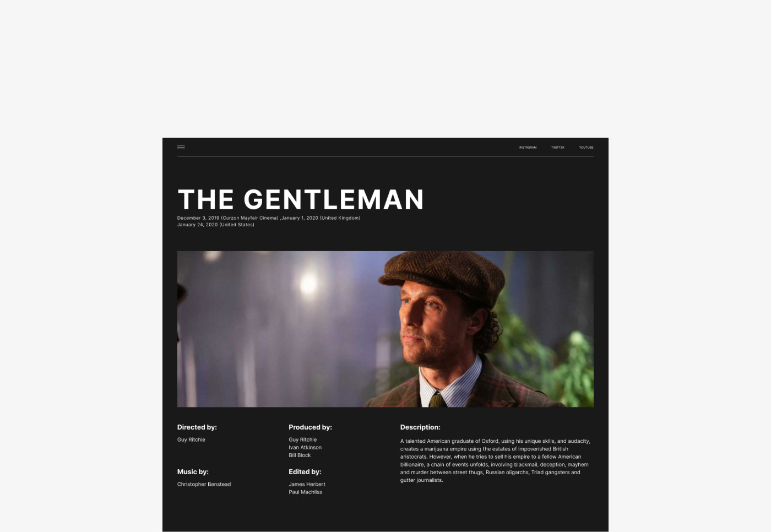The image size is (771, 532).
Task: Click producer Guy Ritchie under Produced by
Action: (x=303, y=439)
